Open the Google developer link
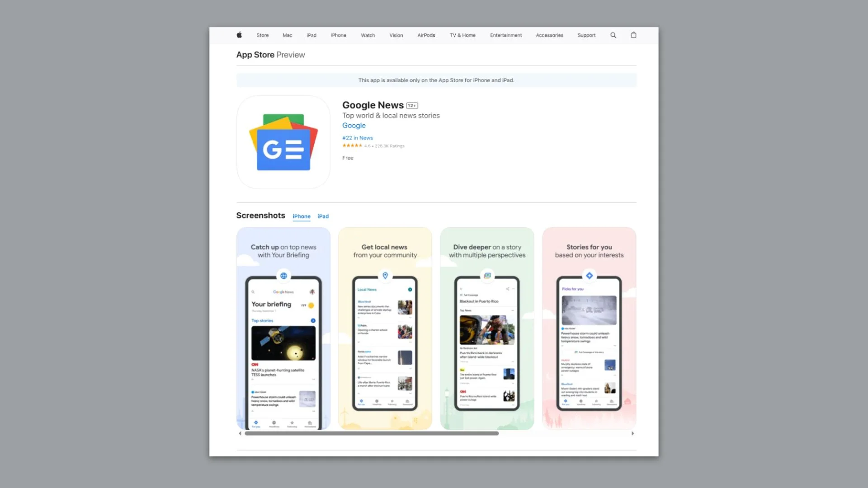The image size is (868, 488). click(x=354, y=126)
